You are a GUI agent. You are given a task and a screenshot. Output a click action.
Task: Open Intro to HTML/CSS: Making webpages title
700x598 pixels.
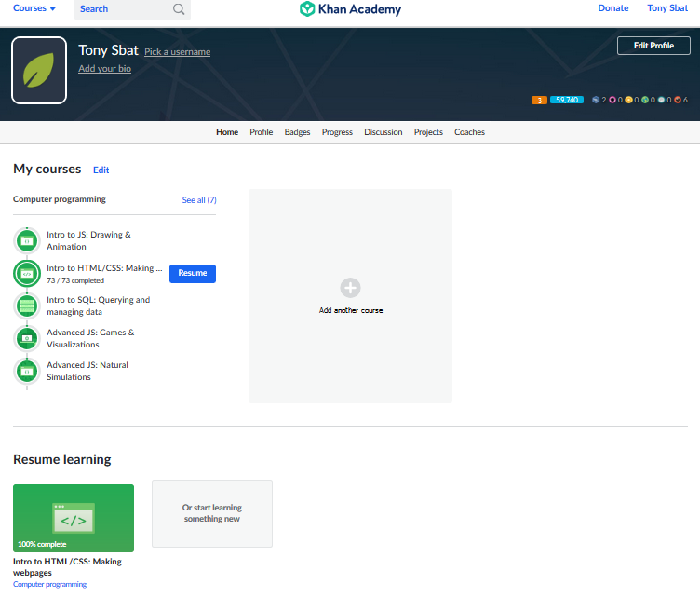67,567
